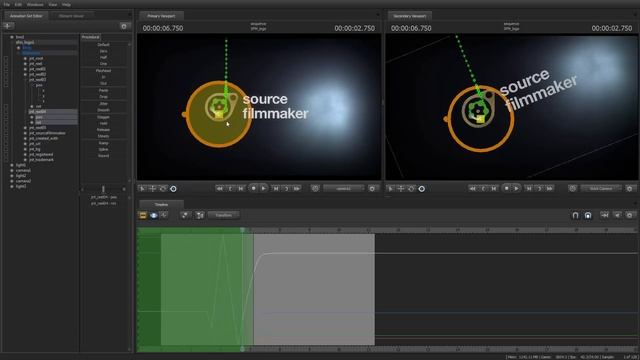Open camera1 dropdown in Primary Viewport
The image size is (640, 360).
[x=344, y=189]
